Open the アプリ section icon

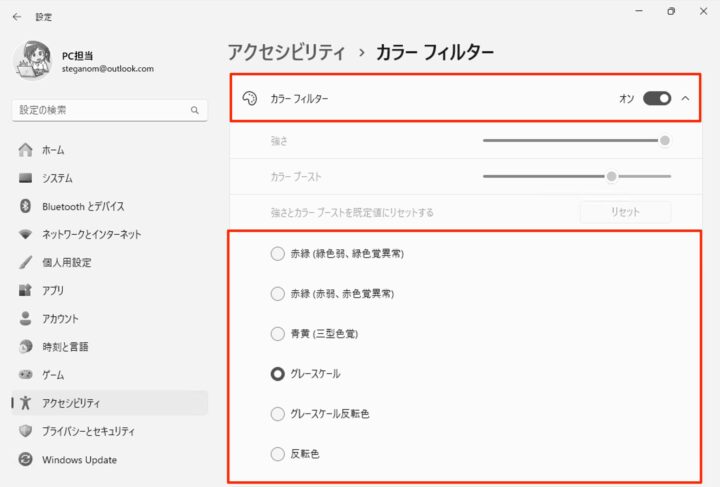pyautogui.click(x=25, y=290)
